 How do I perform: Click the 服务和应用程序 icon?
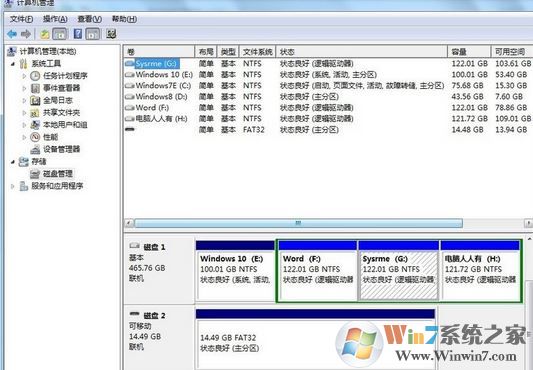pos(23,186)
